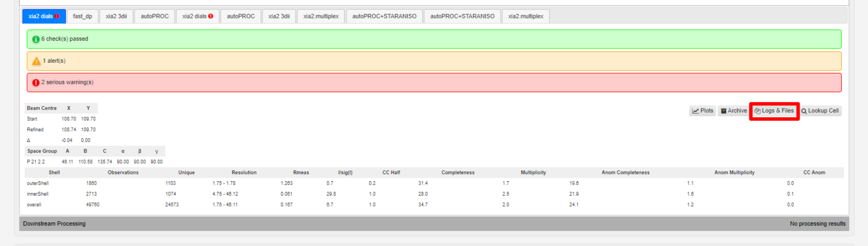
Task: Click the red alert badge on the unselected xia2 dials tab
Action: (211, 16)
